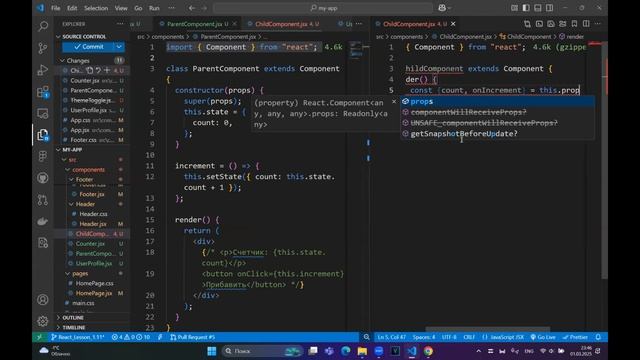The image size is (640, 360).
Task: Stage changes with plus on ChildComponent row
Action: pyautogui.click(x=107, y=70)
